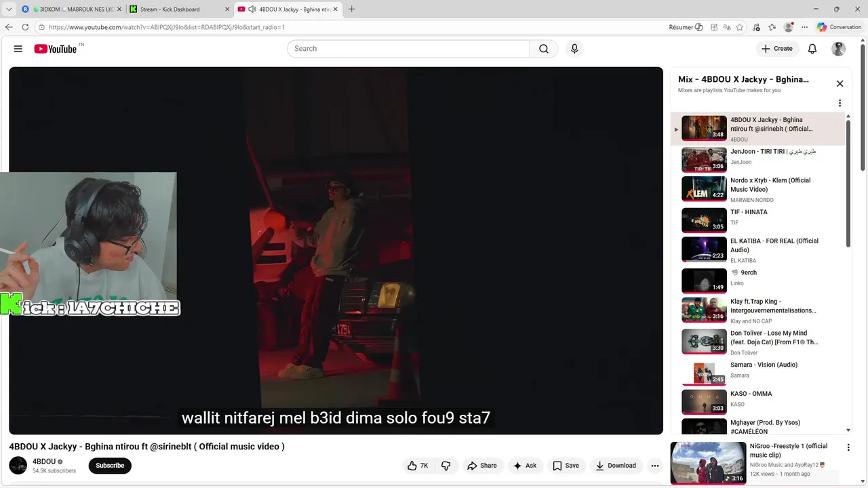This screenshot has width=868, height=488.
Task: Open options for NiGroo Freestyle 1 video
Action: pos(848,447)
